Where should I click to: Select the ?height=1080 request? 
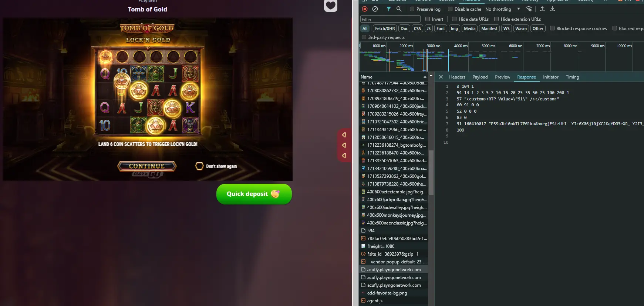pyautogui.click(x=394, y=246)
